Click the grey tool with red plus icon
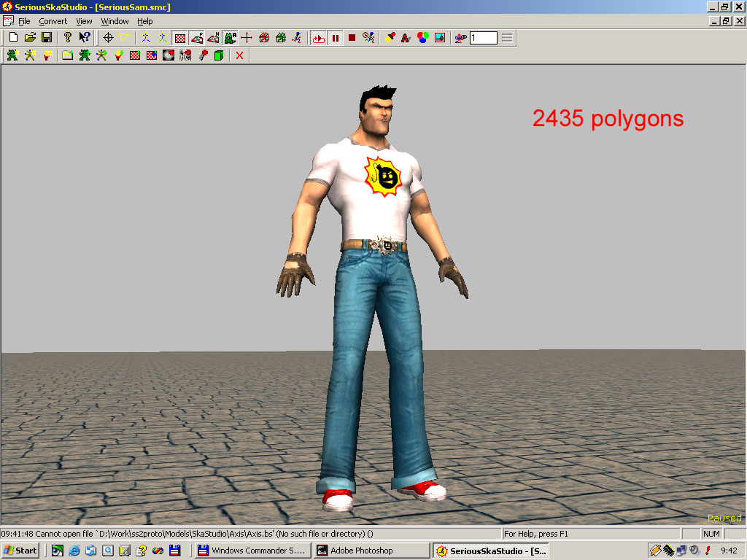747x560 pixels. click(203, 55)
